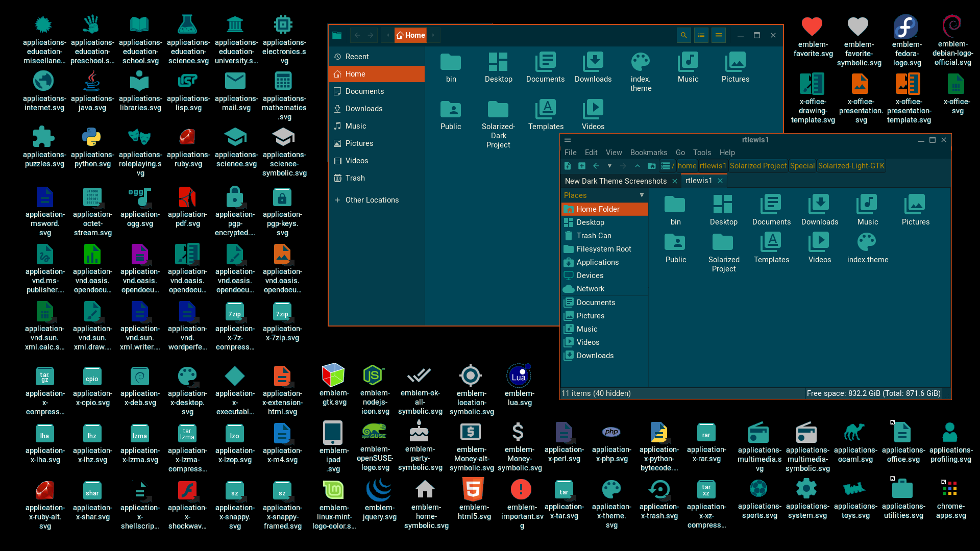Close the rtlewis1 tab

click(x=720, y=181)
